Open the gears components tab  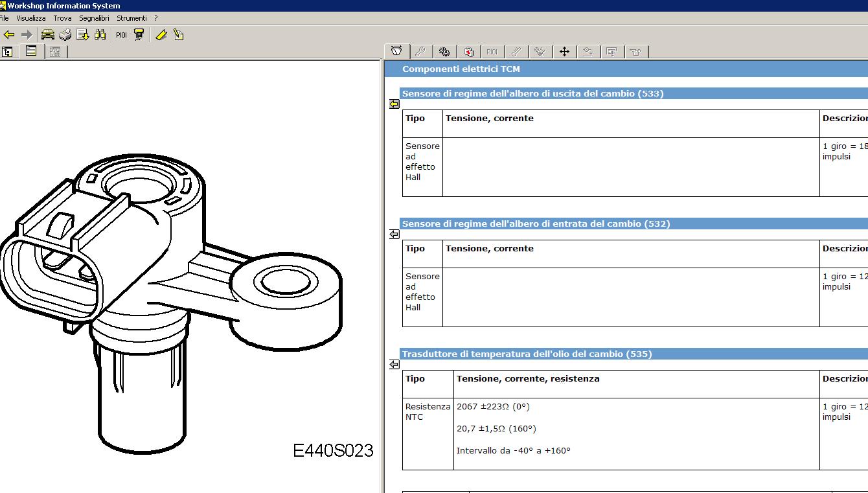pyautogui.click(x=444, y=52)
